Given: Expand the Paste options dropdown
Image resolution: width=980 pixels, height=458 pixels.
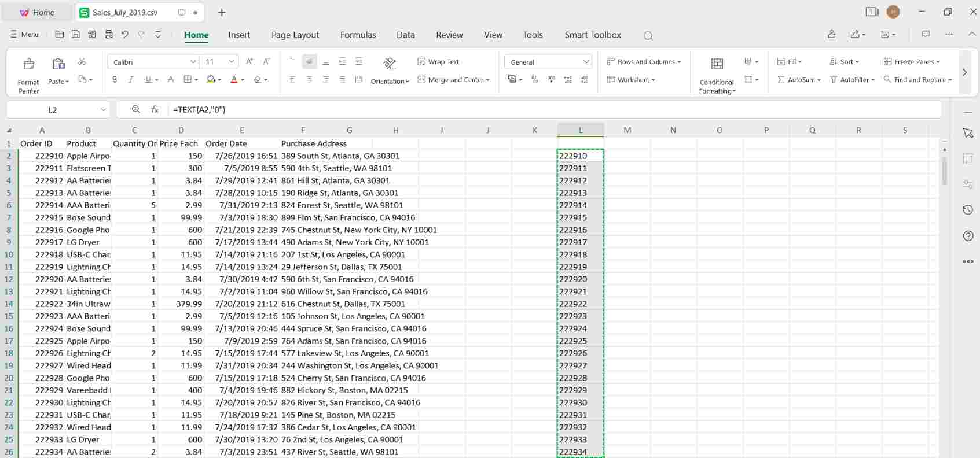Looking at the screenshot, I should (58, 82).
